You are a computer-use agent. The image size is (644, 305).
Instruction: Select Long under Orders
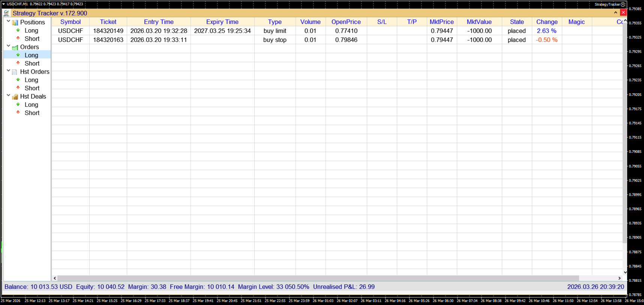[32, 55]
